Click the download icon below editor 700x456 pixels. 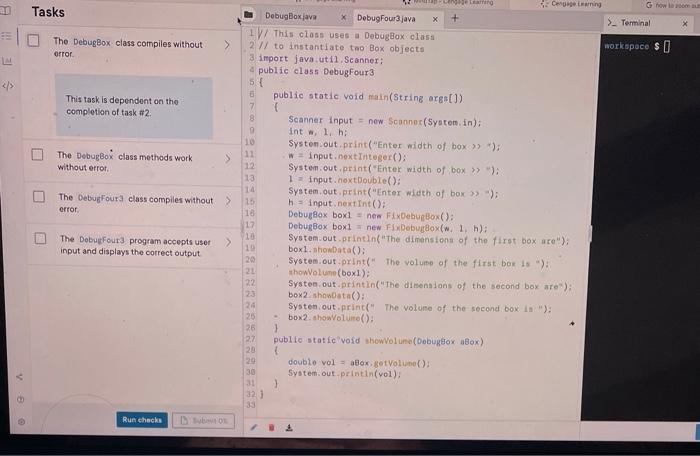tap(289, 428)
